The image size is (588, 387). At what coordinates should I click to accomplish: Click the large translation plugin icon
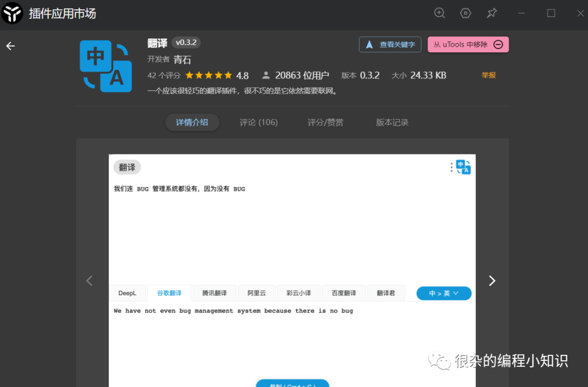[106, 66]
